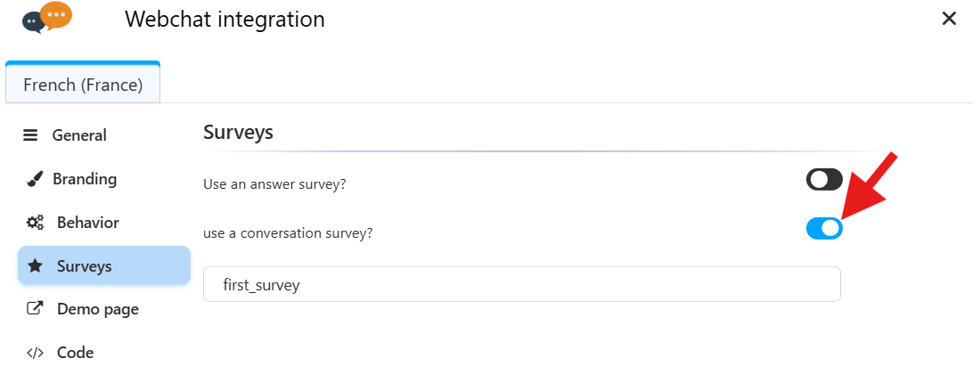Click the Surveys star icon

point(36,265)
